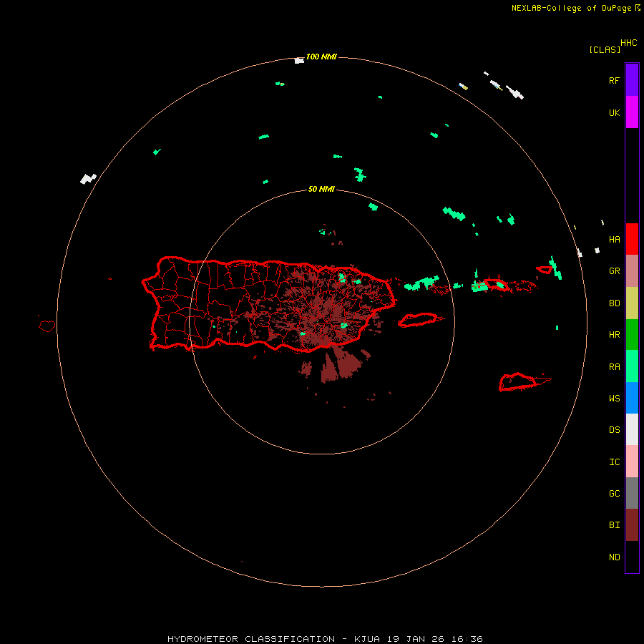Click the "GC" legend label

coord(614,494)
